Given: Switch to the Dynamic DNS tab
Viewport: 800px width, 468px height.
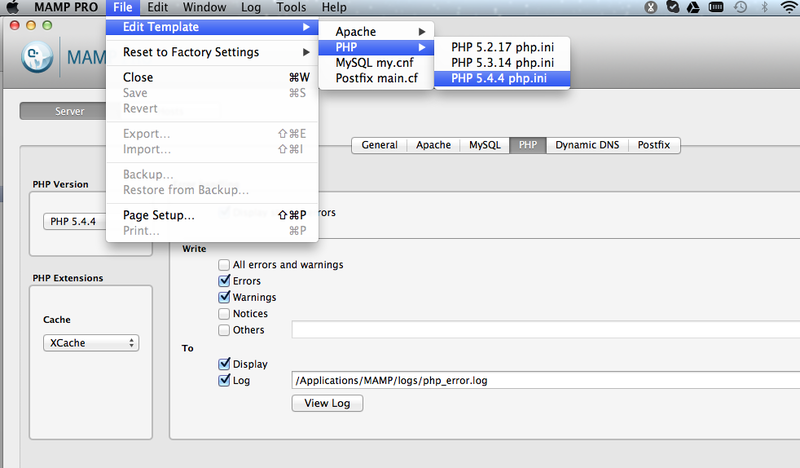Looking at the screenshot, I should click(x=587, y=145).
